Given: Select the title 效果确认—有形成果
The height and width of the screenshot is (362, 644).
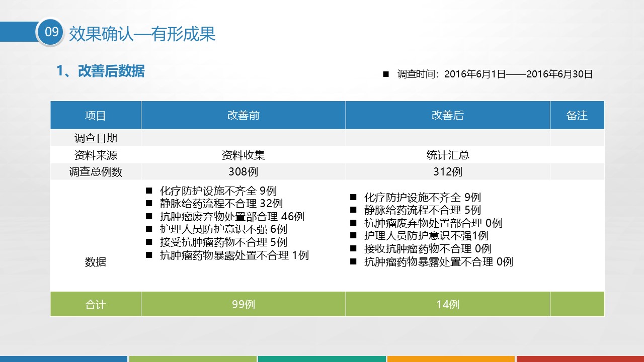Looking at the screenshot, I should pyautogui.click(x=142, y=33).
